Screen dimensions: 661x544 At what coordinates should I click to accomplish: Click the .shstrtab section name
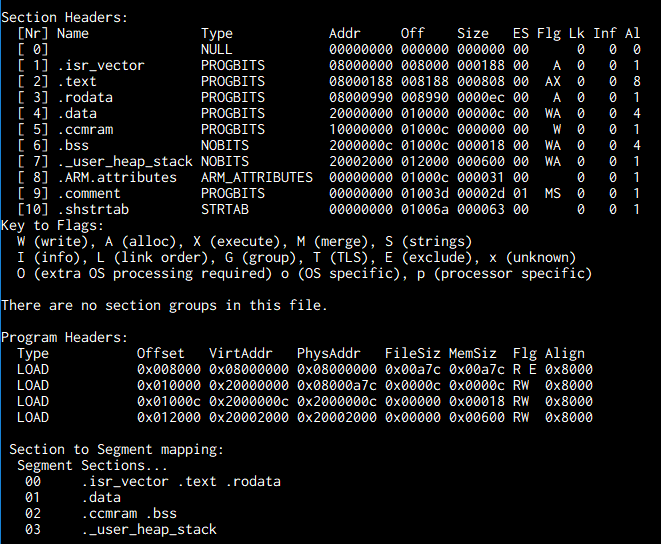pos(93,210)
